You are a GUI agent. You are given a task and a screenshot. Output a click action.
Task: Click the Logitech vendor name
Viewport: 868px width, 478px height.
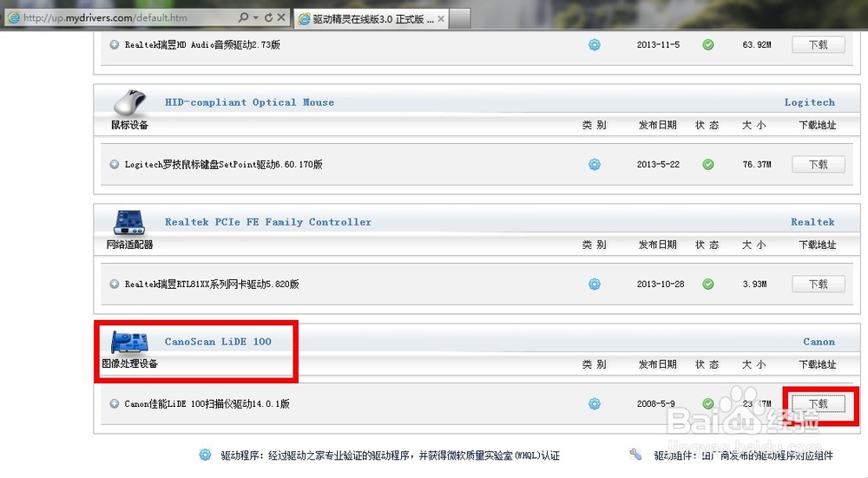(x=809, y=102)
